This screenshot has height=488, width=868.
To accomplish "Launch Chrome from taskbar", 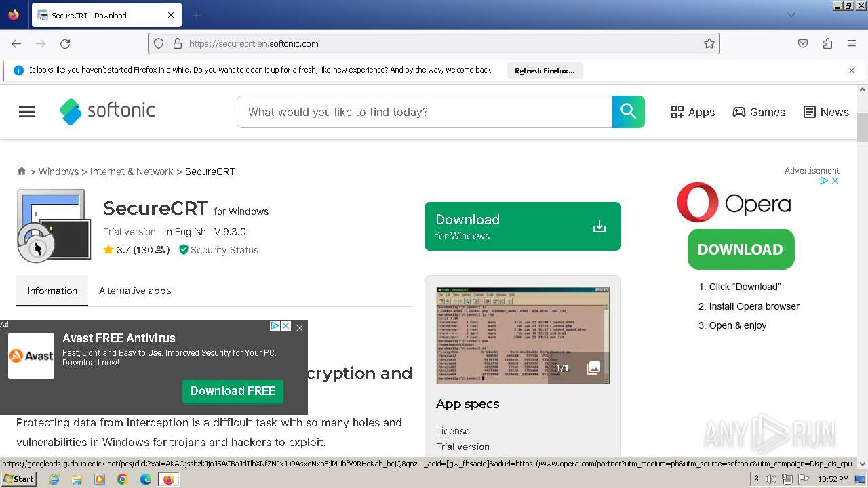I will pyautogui.click(x=122, y=479).
